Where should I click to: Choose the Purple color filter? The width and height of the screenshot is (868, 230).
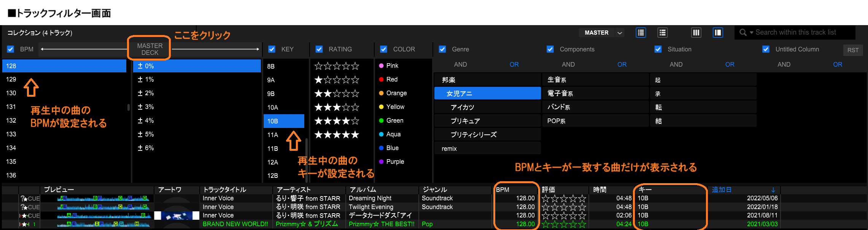tap(395, 161)
